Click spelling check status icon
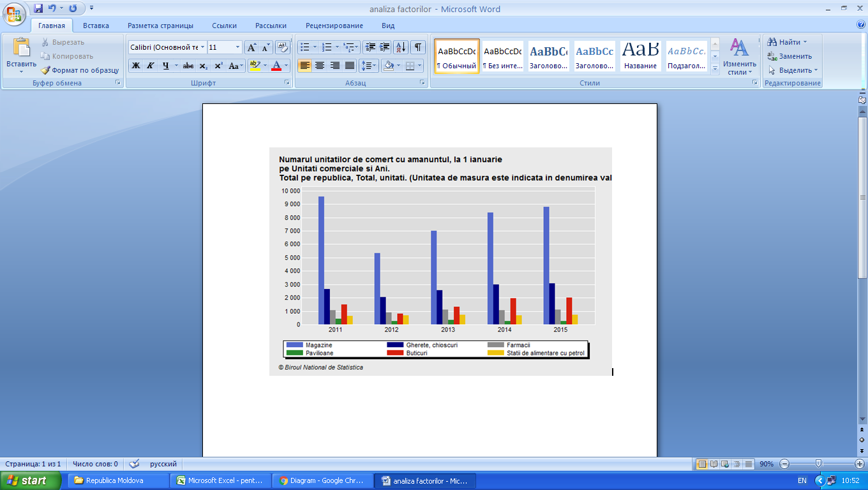Image resolution: width=868 pixels, height=490 pixels. (x=135, y=464)
